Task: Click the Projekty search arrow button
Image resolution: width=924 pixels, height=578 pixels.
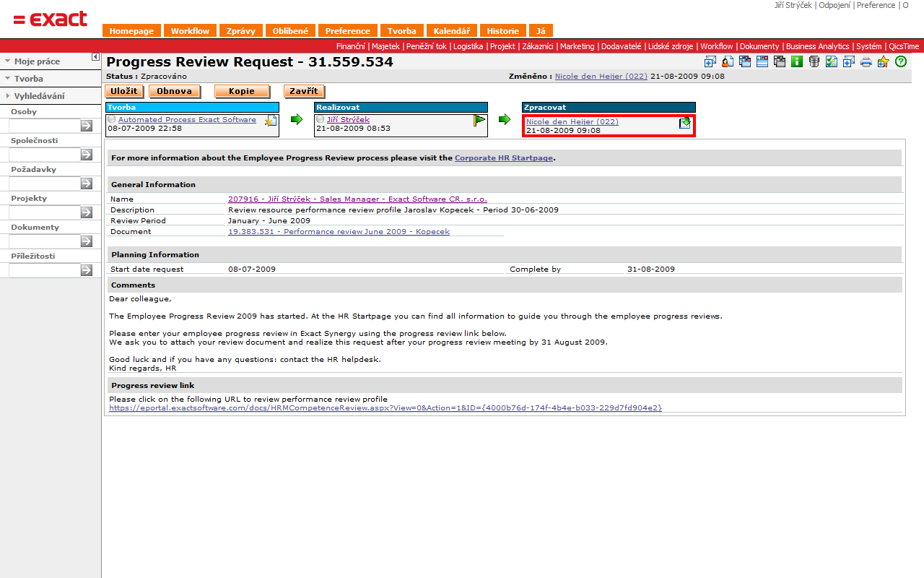Action: tap(87, 212)
